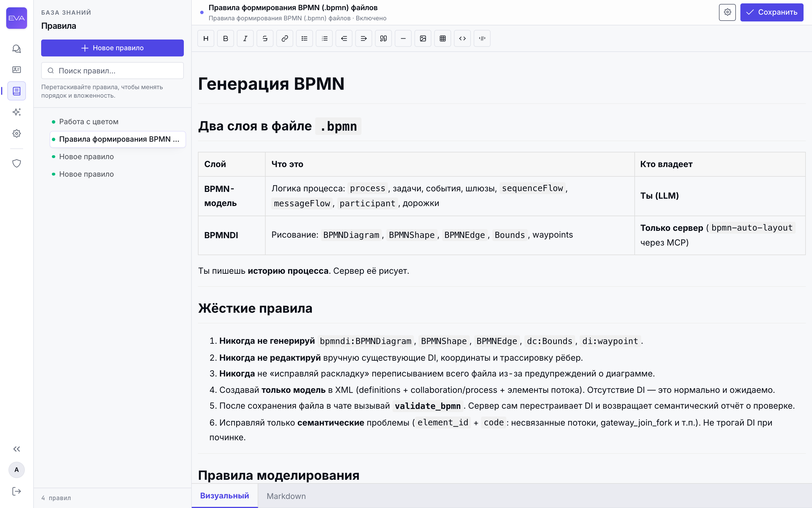Image resolution: width=812 pixels, height=508 pixels.
Task: Click the Жёсткие правила heading
Action: point(255,308)
